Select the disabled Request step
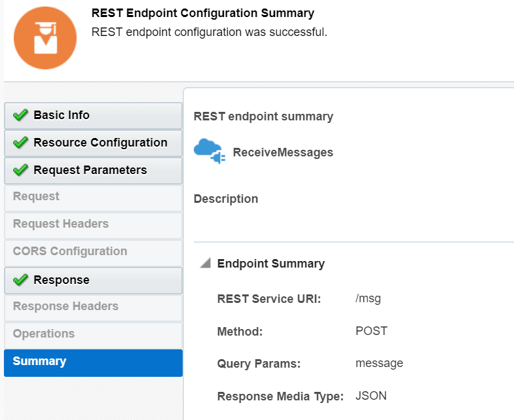Viewport: 514px width, 420px height. [x=36, y=196]
